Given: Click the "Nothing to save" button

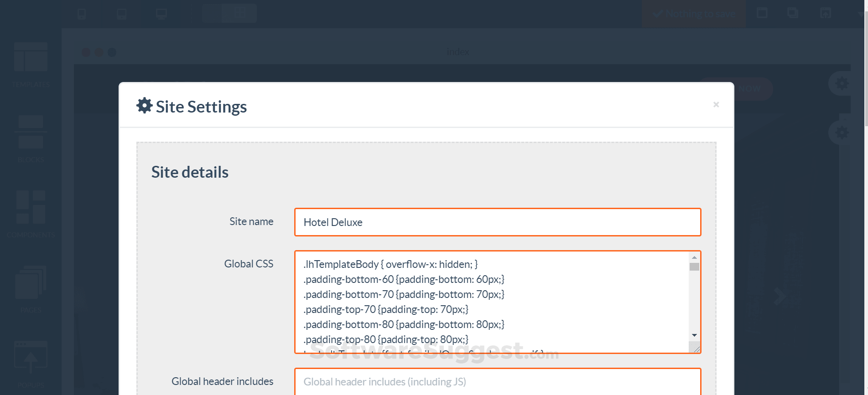Looking at the screenshot, I should click(x=694, y=14).
